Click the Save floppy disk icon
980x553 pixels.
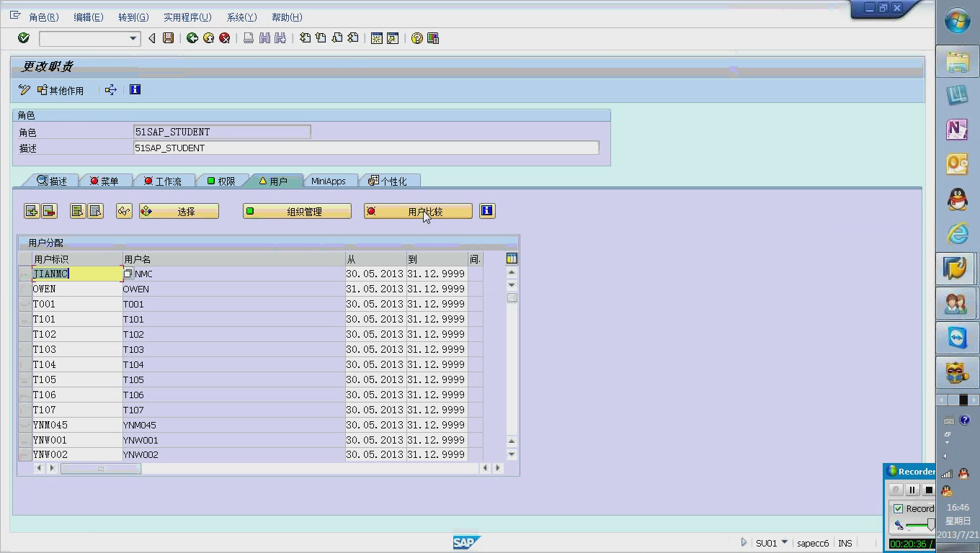pyautogui.click(x=168, y=38)
